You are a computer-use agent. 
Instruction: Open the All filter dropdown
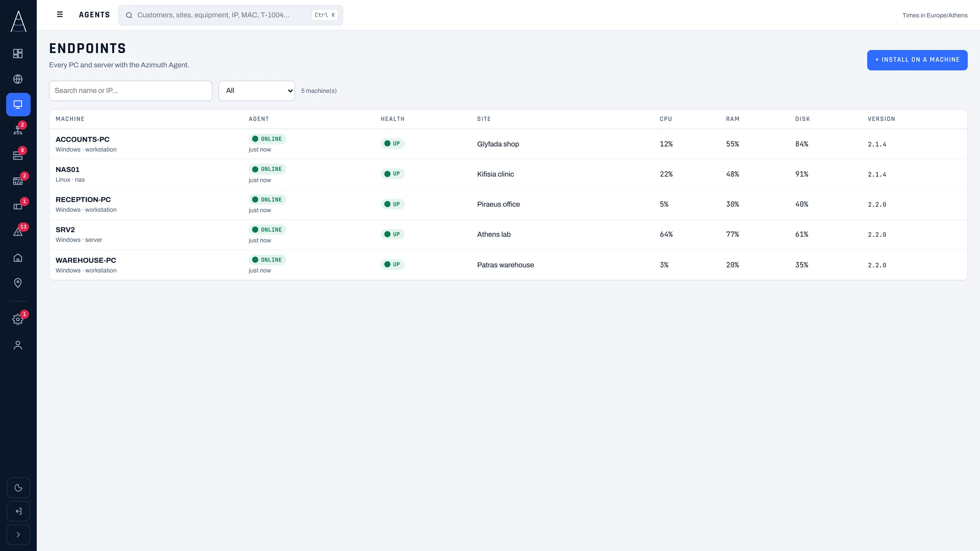[257, 91]
